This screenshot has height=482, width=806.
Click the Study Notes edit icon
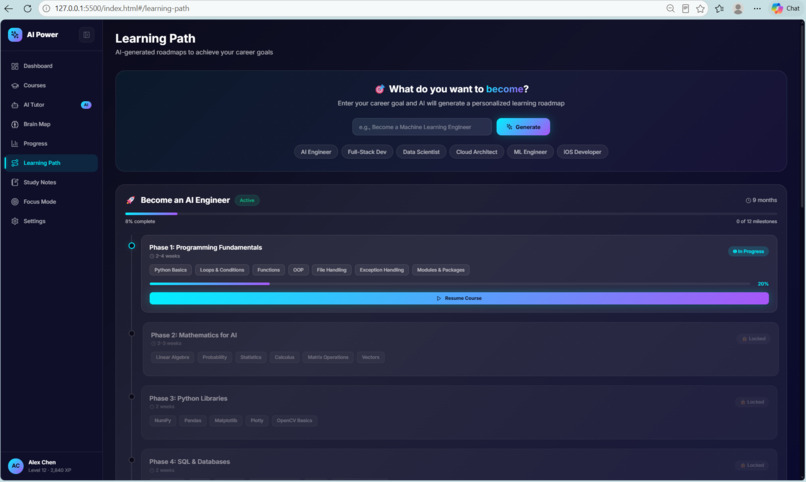[x=15, y=182]
